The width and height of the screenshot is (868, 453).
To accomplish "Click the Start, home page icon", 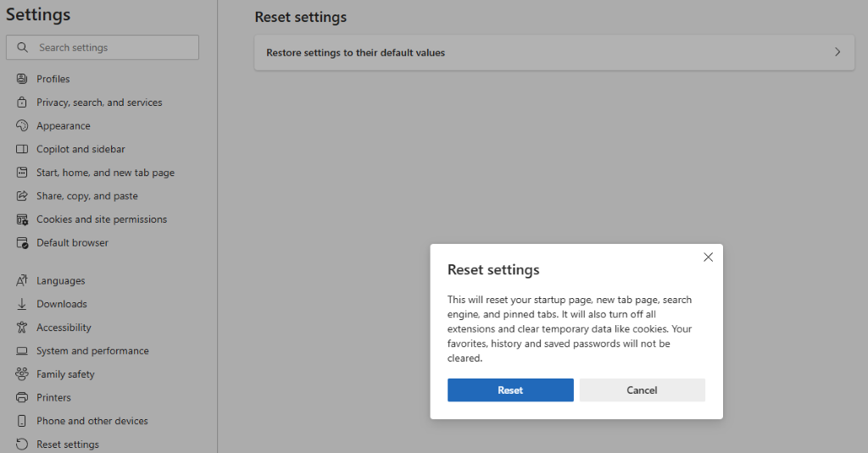I will 21,173.
